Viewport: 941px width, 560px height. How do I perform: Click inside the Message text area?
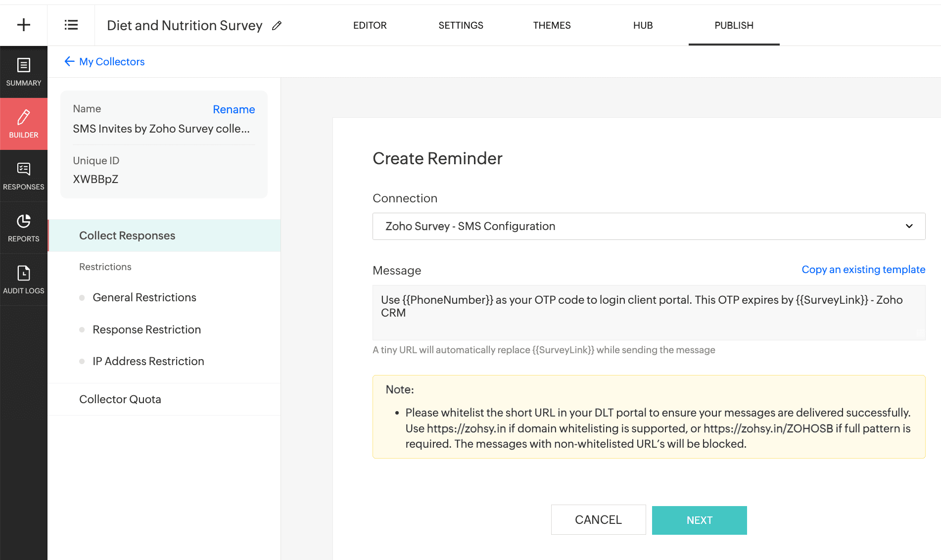point(649,313)
